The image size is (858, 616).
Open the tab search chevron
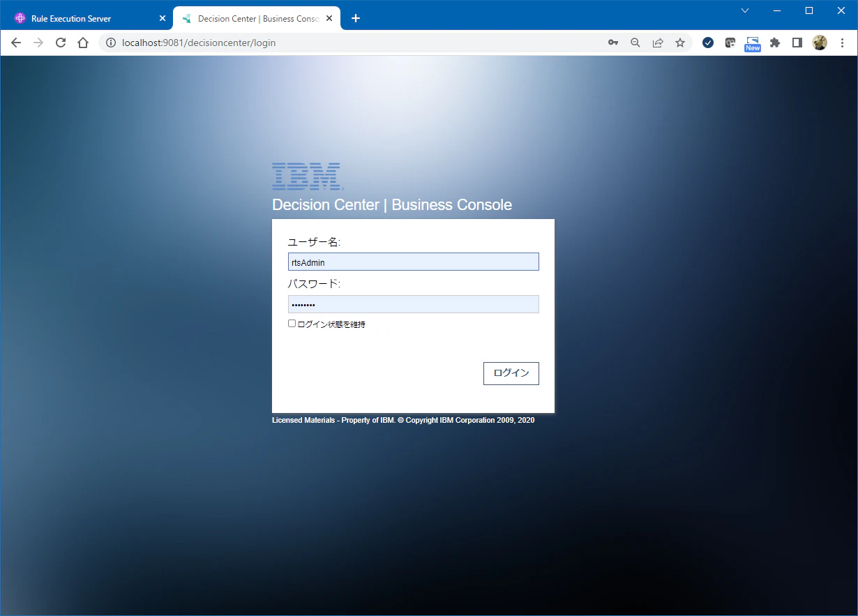click(x=745, y=10)
